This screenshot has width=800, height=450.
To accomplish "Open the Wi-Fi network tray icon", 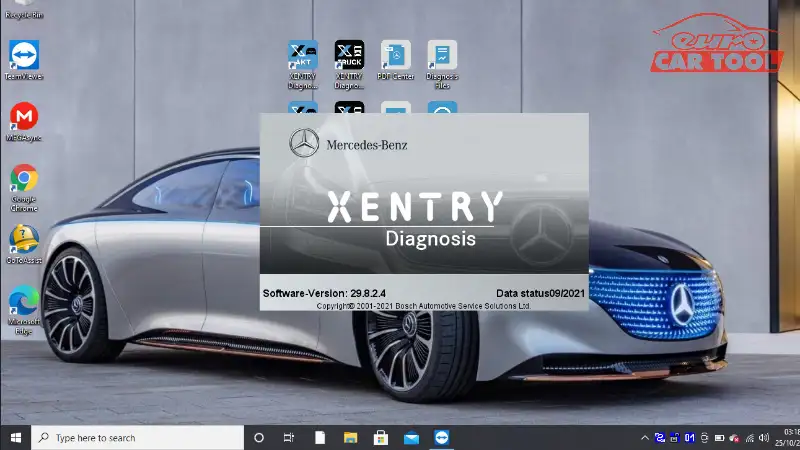I will pos(749,438).
